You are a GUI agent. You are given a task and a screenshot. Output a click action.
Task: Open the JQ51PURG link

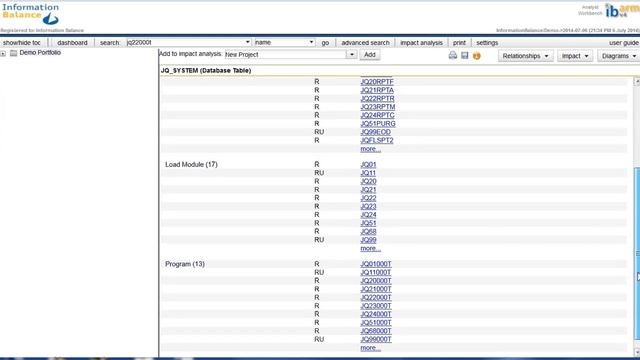pyautogui.click(x=378, y=123)
